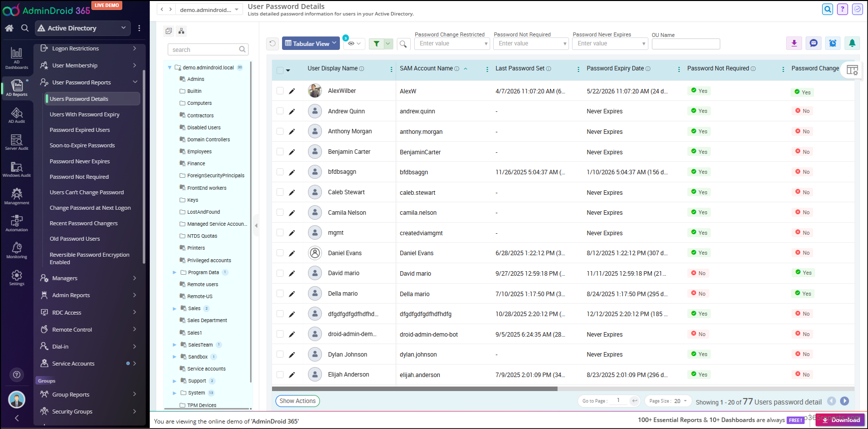Open the column customization icon
Image resolution: width=868 pixels, height=429 pixels.
tap(853, 70)
